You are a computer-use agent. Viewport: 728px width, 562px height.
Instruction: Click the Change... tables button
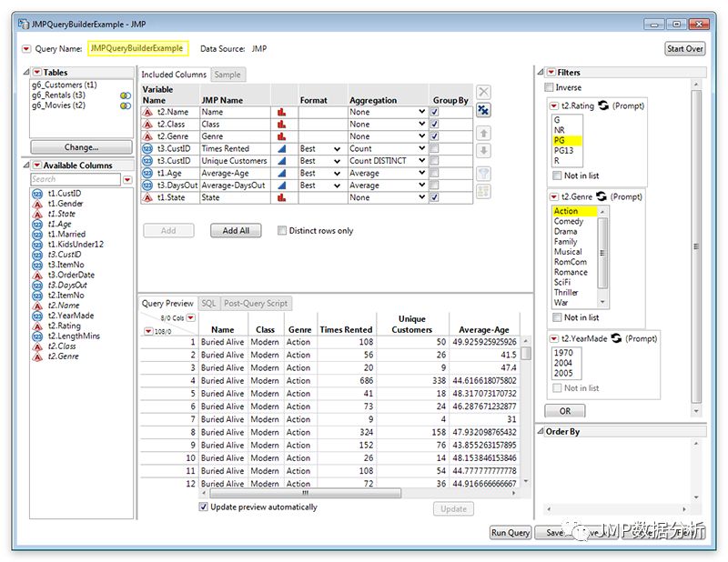tap(81, 147)
